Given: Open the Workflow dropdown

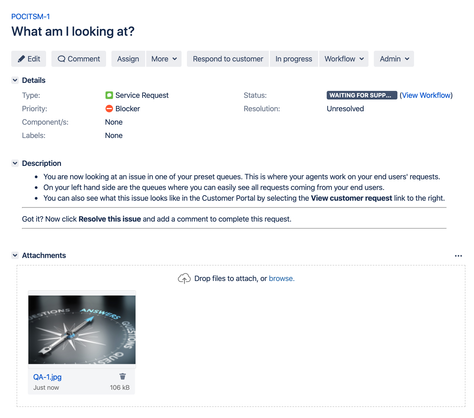Looking at the screenshot, I should click(x=344, y=59).
